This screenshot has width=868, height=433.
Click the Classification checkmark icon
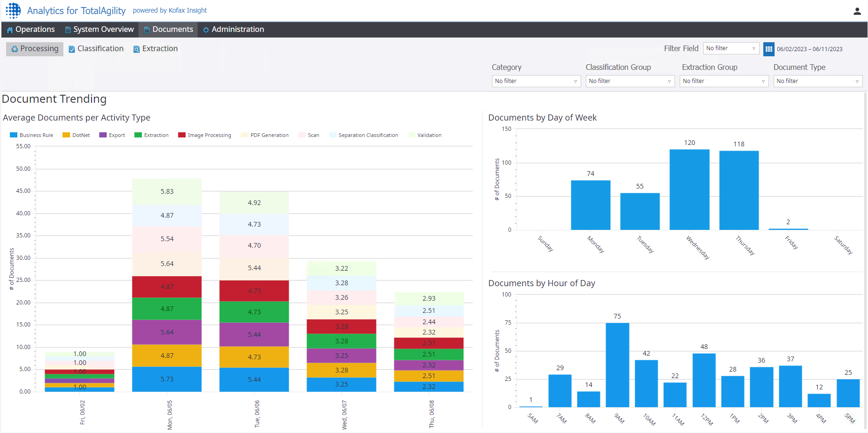pos(72,49)
